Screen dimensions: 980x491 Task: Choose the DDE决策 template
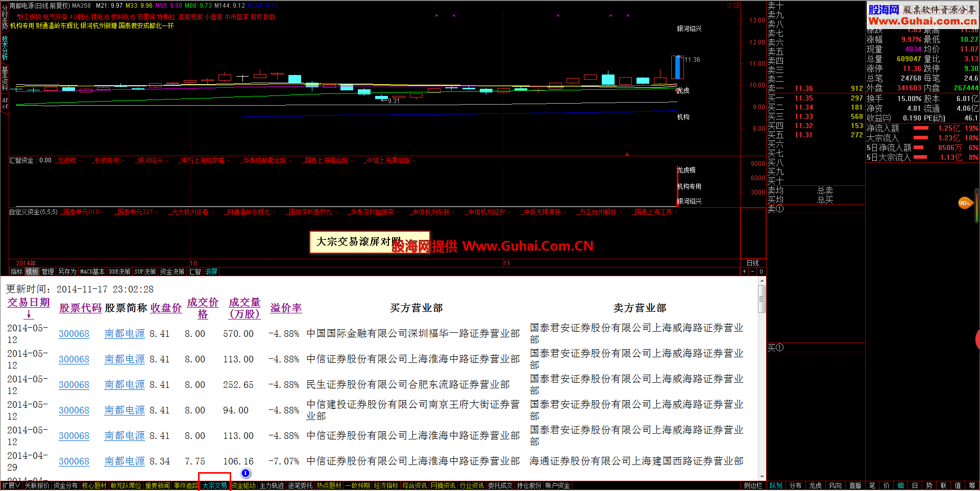pyautogui.click(x=119, y=272)
